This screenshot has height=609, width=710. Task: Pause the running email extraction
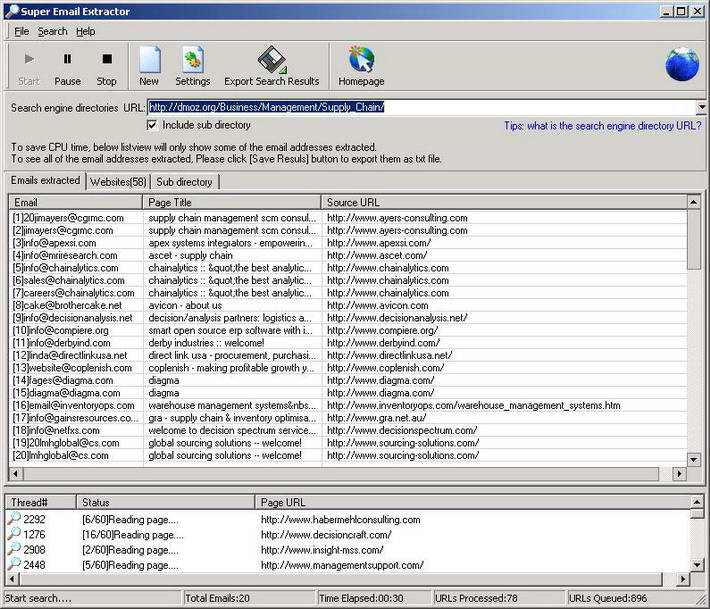coord(67,66)
